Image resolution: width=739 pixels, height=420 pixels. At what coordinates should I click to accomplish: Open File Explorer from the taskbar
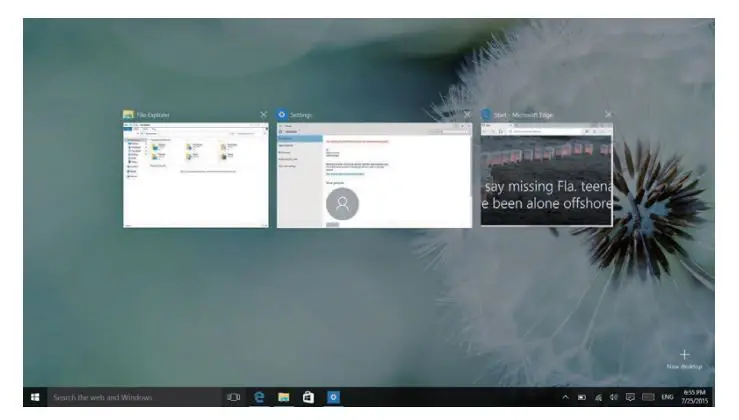coord(283,397)
